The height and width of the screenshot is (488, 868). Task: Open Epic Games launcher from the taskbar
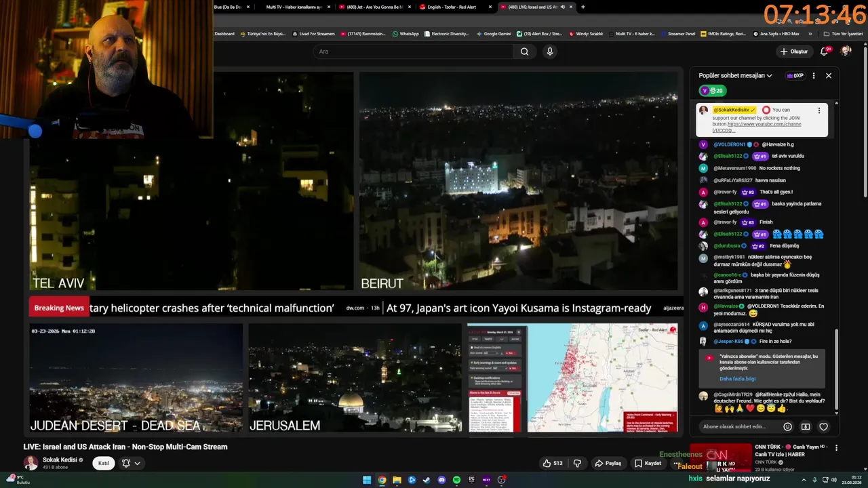pos(471,480)
